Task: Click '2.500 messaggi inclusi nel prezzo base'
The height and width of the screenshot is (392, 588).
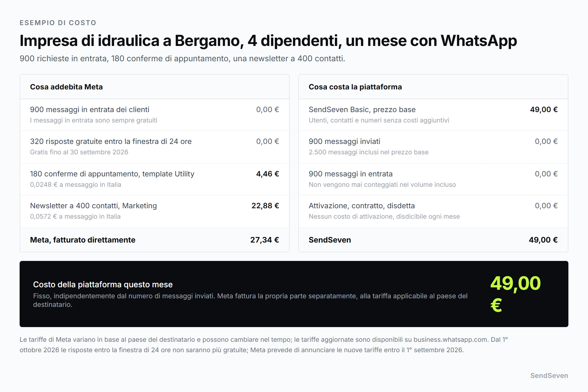Action: [x=369, y=152]
